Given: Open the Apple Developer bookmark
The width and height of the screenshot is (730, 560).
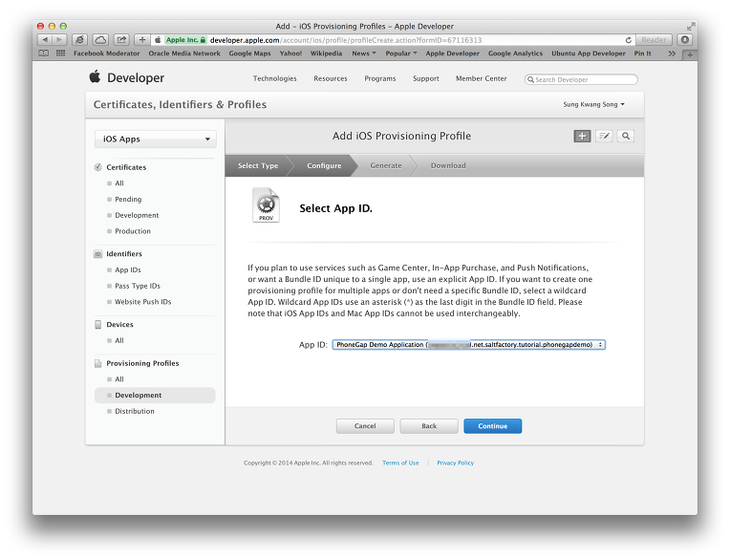Looking at the screenshot, I should [x=453, y=54].
